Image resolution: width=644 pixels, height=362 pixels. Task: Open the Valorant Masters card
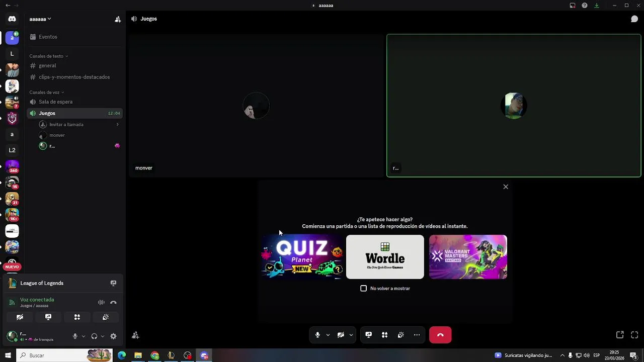[468, 257]
